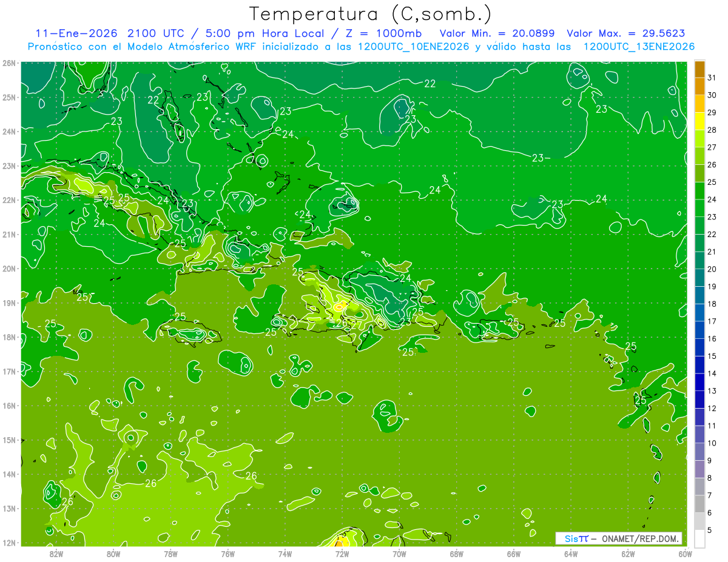Click the '23N' latitude axis label
This screenshot has height=562, width=728.
click(9, 166)
